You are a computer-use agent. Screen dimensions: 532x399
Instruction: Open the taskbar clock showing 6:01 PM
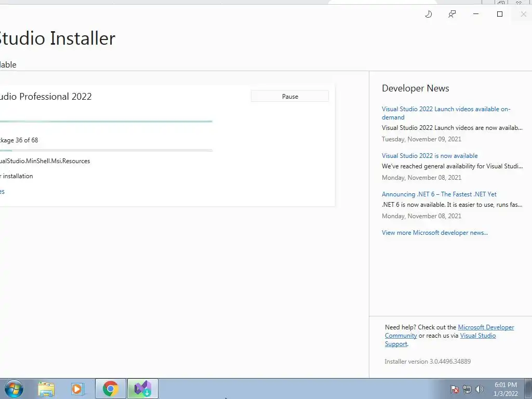(506, 389)
